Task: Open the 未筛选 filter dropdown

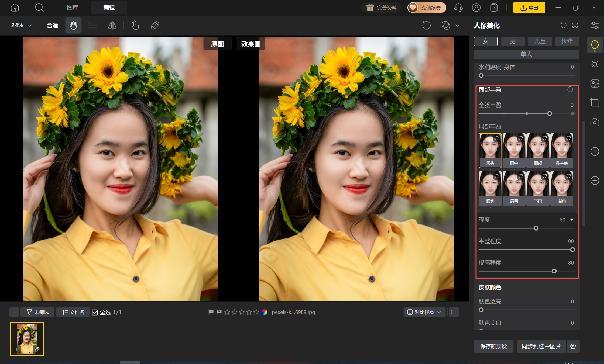Action: tap(37, 312)
